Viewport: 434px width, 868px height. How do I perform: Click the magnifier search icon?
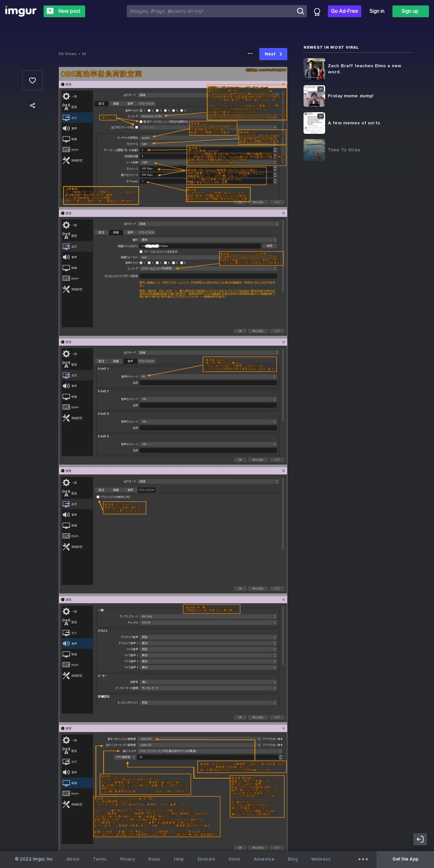(300, 11)
